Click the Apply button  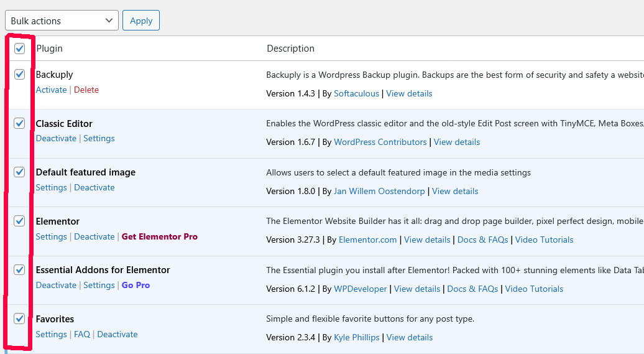coord(141,21)
